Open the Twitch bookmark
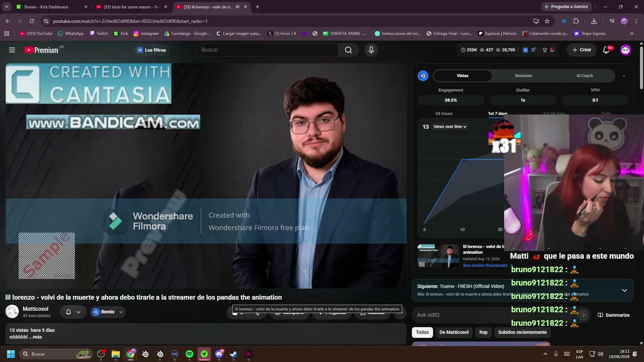The width and height of the screenshot is (644, 362). point(99,34)
